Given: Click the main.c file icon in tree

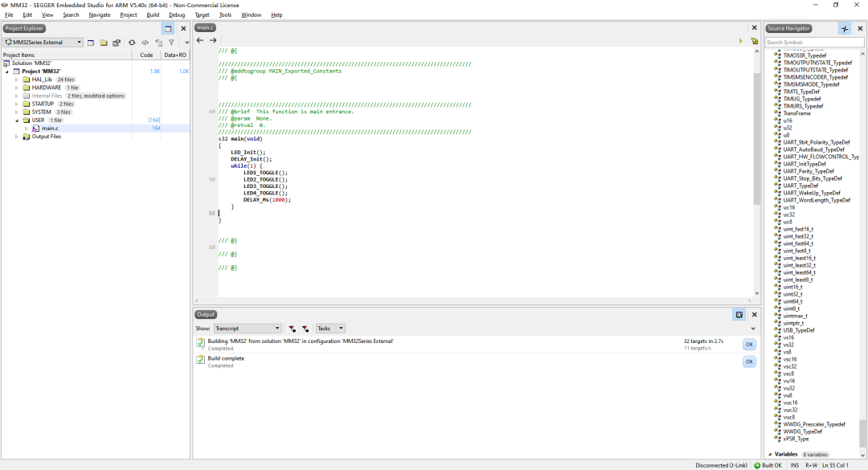Looking at the screenshot, I should pyautogui.click(x=36, y=129).
